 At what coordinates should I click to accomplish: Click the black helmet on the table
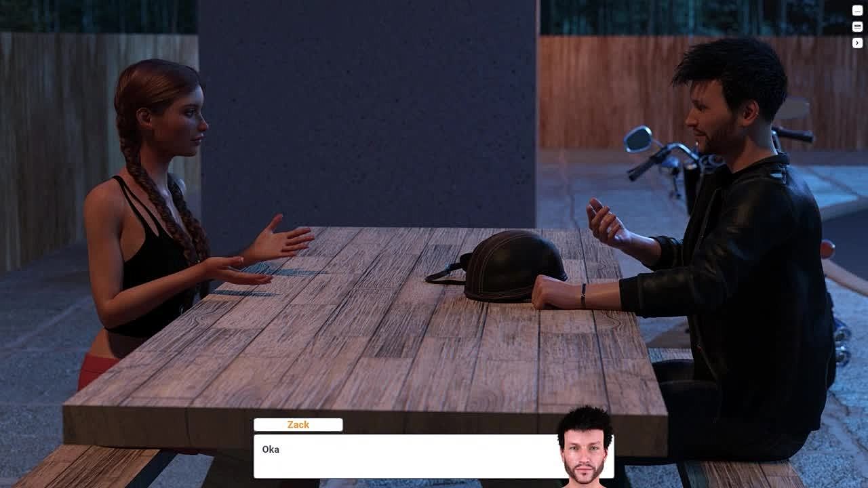pos(514,264)
